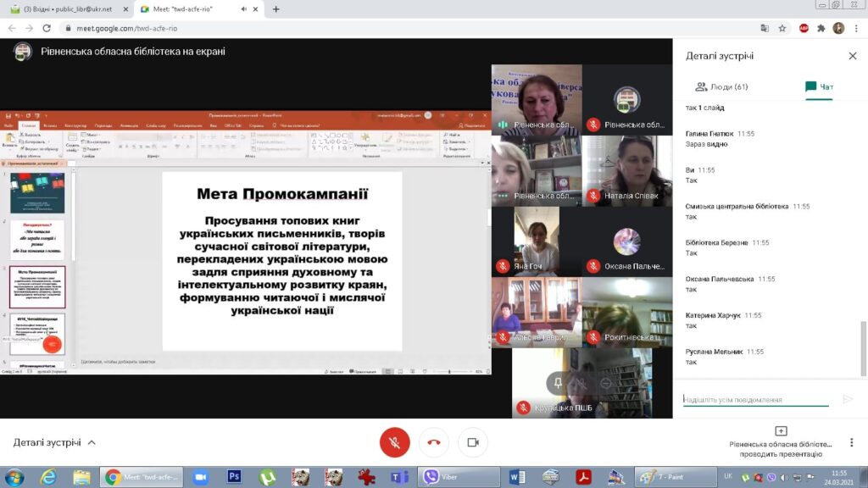The height and width of the screenshot is (488, 868).
Task: Open the three-dot more options menu
Action: [858, 27]
